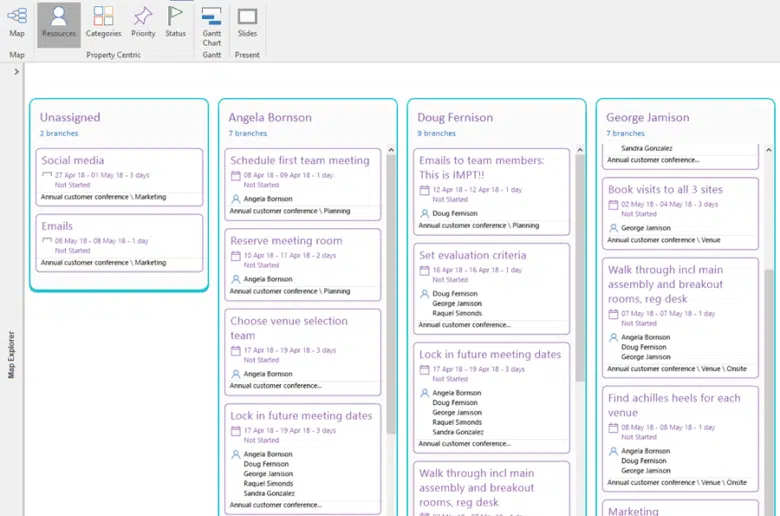Start Slides presentation view
The height and width of the screenshot is (516, 780).
click(247, 22)
